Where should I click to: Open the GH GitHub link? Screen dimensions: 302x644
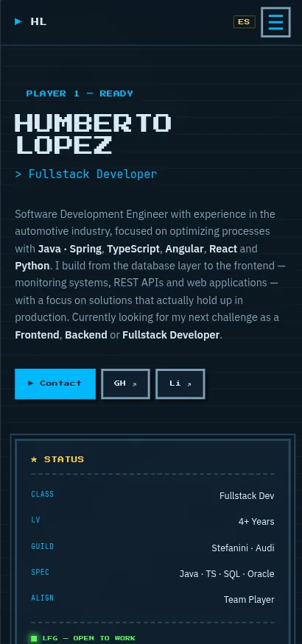(125, 383)
